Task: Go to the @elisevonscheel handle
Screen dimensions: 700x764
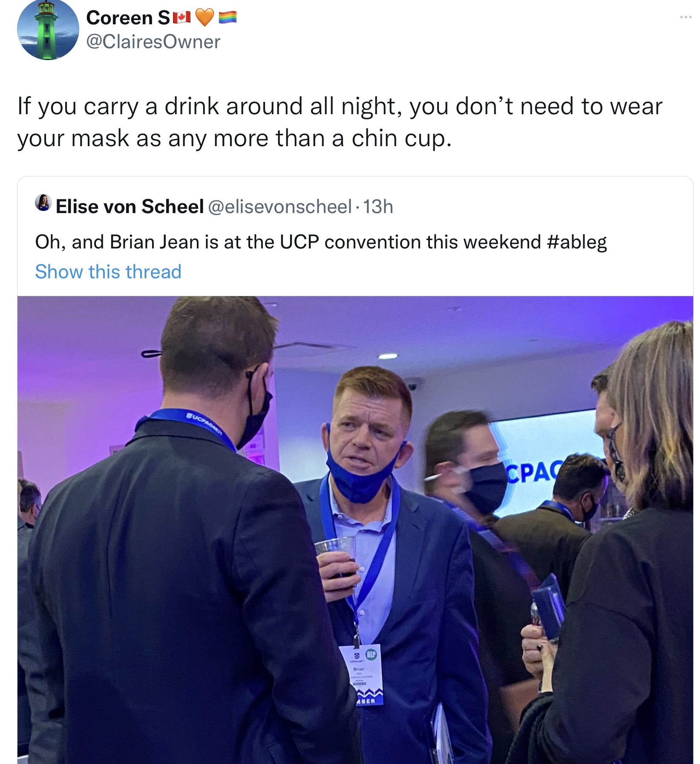Action: 280,207
